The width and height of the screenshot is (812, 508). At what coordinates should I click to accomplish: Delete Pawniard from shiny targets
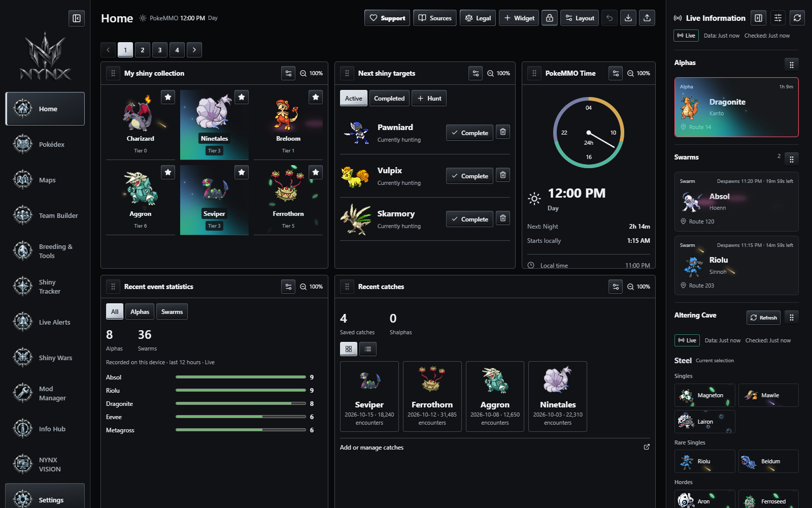click(503, 132)
